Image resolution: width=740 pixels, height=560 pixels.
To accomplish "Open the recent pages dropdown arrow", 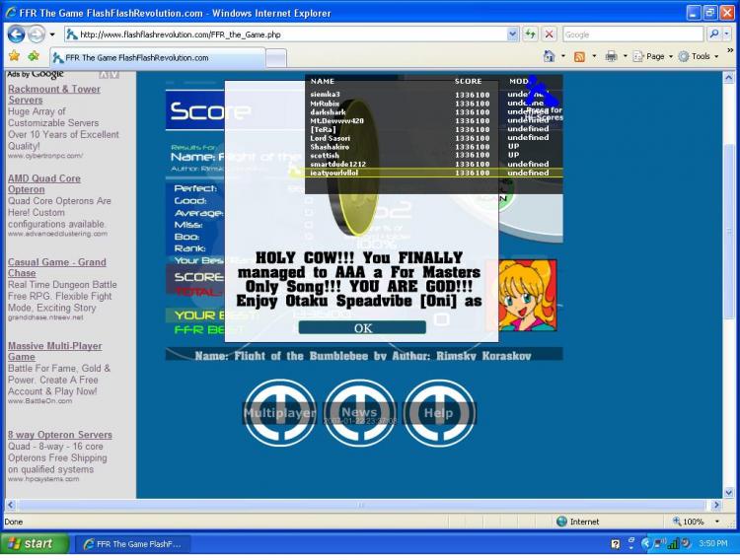I will click(x=52, y=35).
